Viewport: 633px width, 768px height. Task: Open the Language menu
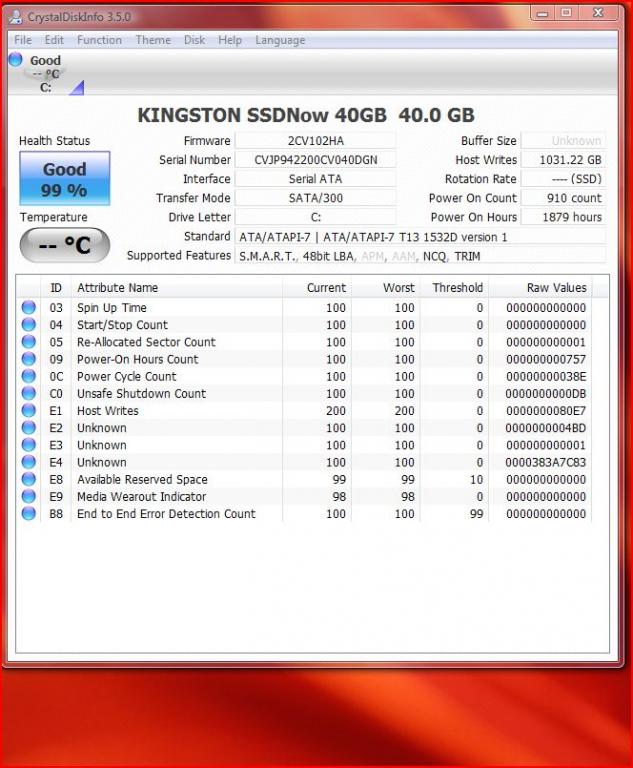pyautogui.click(x=280, y=40)
